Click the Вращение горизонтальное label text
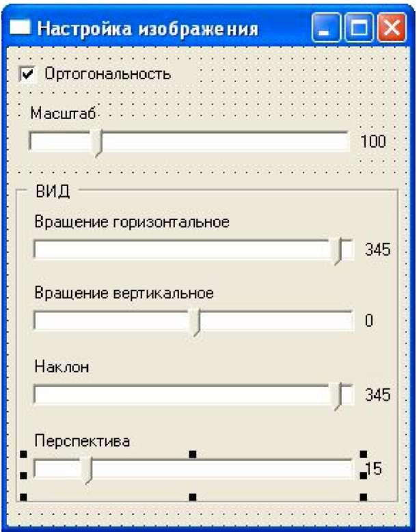This screenshot has height=532, width=417. pos(131,222)
